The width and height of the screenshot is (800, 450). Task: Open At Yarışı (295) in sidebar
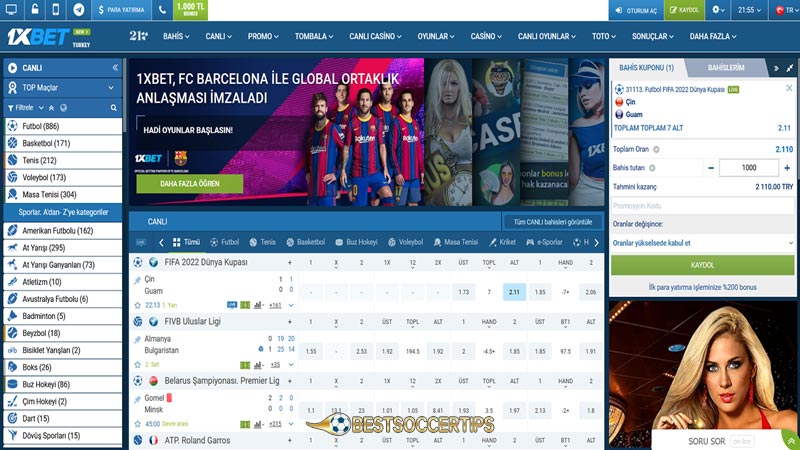63,247
